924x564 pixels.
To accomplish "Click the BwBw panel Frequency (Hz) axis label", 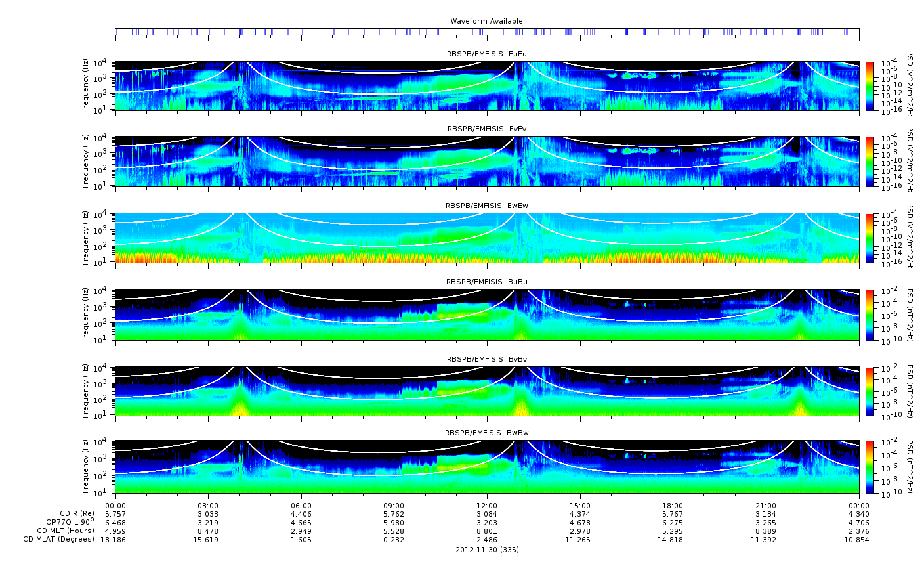I will (86, 467).
